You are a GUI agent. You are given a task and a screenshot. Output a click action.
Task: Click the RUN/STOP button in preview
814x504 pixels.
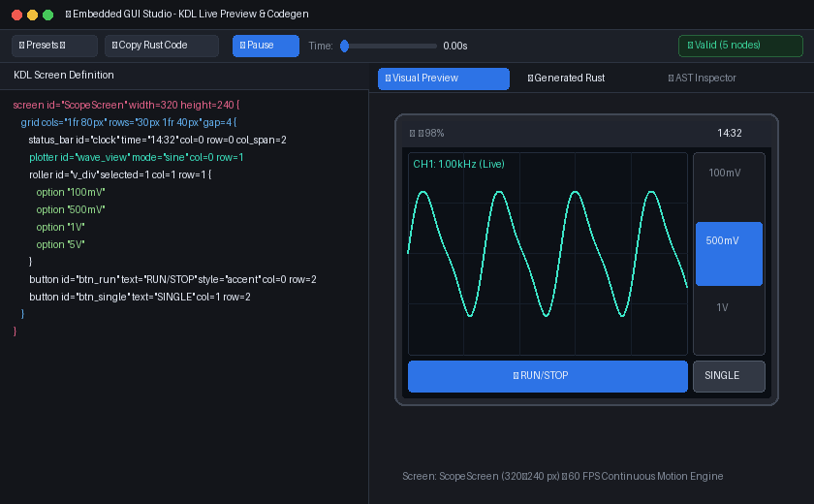point(548,376)
